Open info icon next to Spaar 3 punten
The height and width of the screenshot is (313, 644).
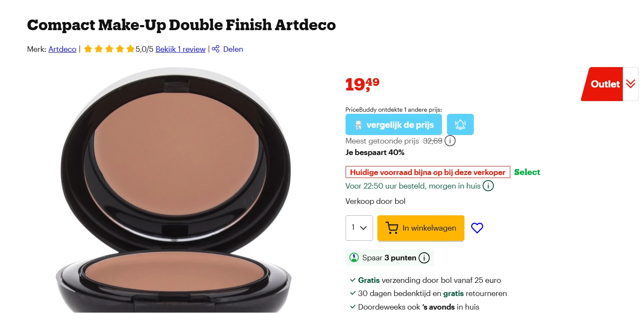(x=424, y=258)
